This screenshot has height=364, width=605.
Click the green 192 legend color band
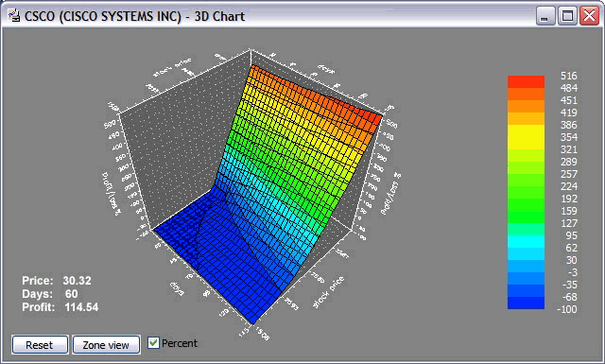(526, 204)
